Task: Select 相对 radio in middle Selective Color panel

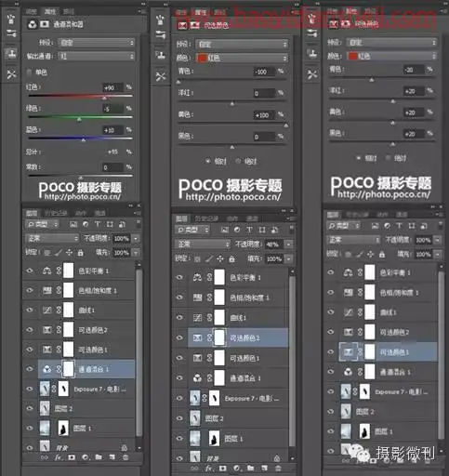Action: [x=207, y=161]
